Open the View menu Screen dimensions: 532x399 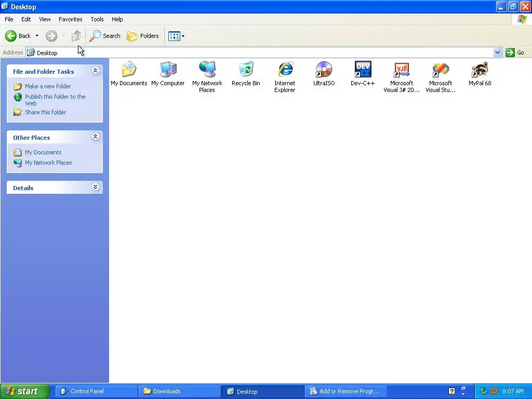point(45,19)
